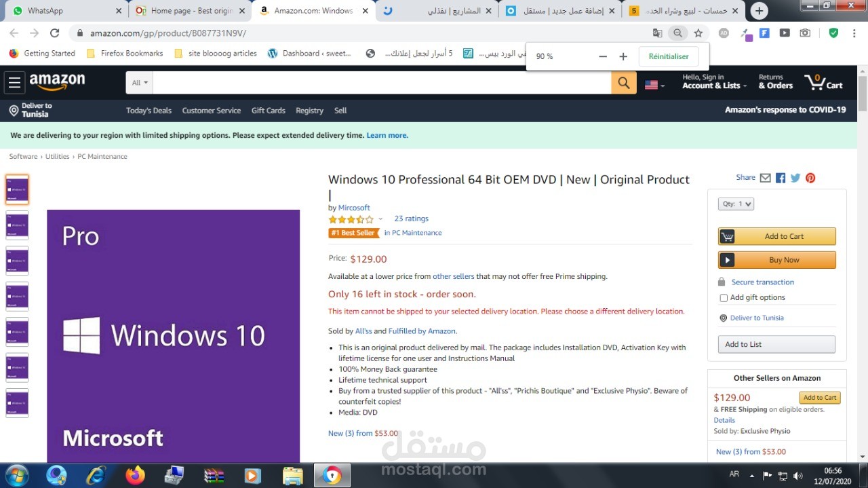This screenshot has height=488, width=868.
Task: Click the main Add to Cart button
Action: point(777,236)
